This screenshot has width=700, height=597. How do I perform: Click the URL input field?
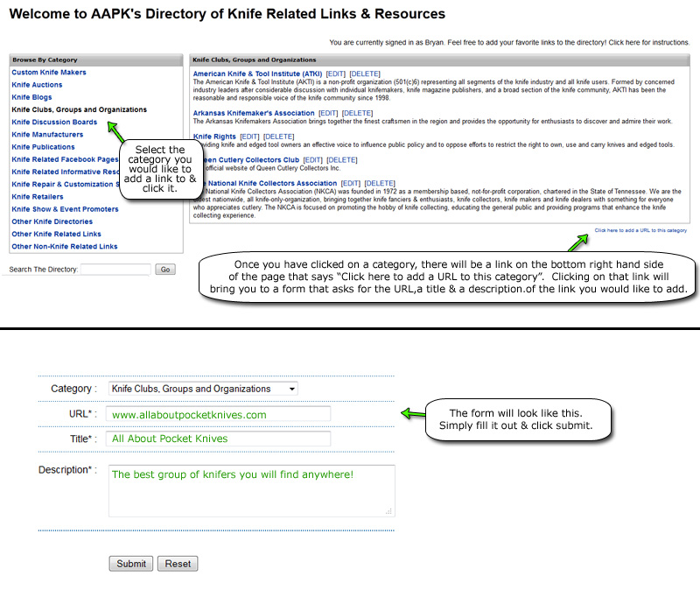tap(218, 414)
